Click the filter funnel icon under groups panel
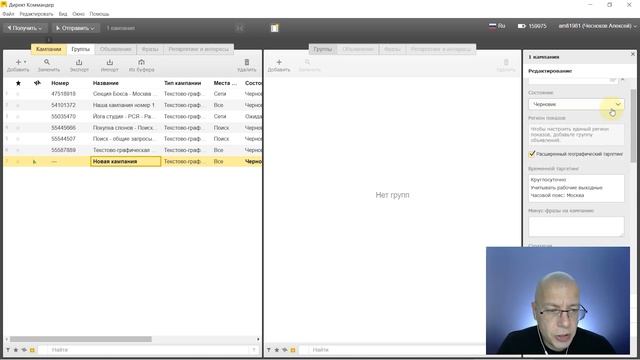This screenshot has width=640, height=360. coord(269,350)
